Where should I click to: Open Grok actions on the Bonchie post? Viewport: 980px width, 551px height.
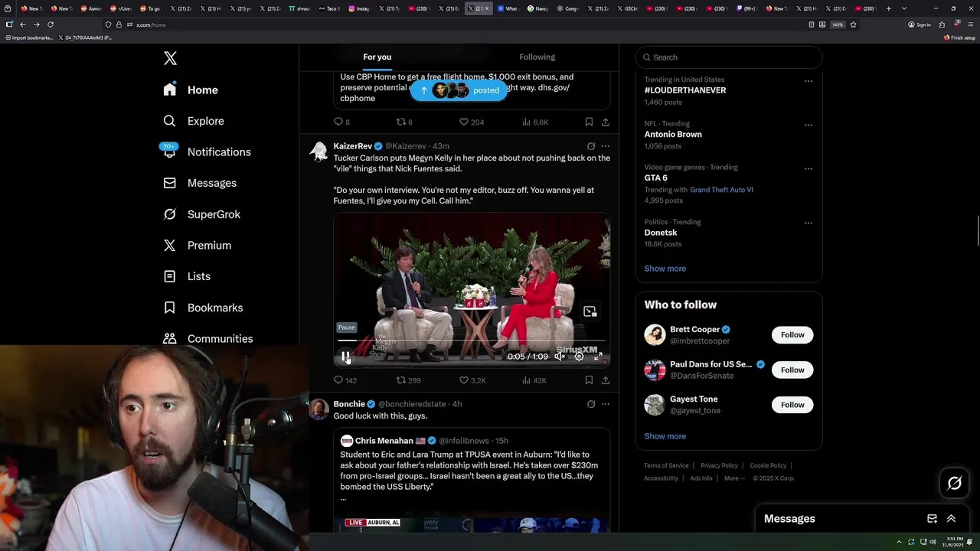(x=591, y=404)
